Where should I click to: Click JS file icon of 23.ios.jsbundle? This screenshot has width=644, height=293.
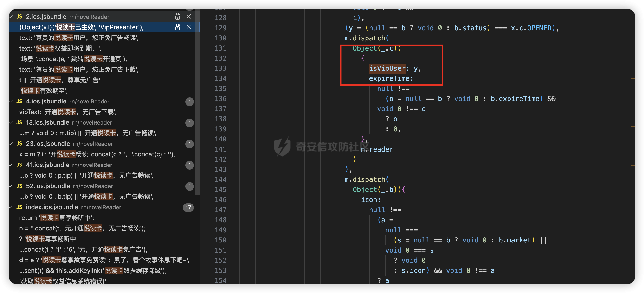pos(19,144)
